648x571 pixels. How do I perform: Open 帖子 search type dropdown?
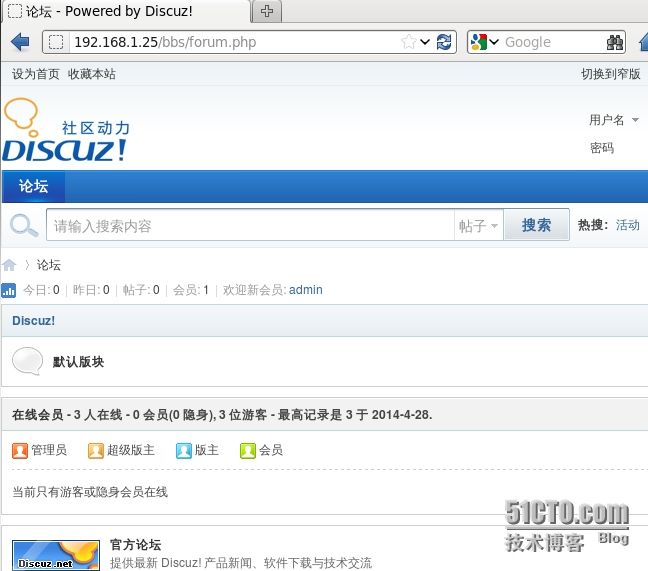[x=479, y=226]
